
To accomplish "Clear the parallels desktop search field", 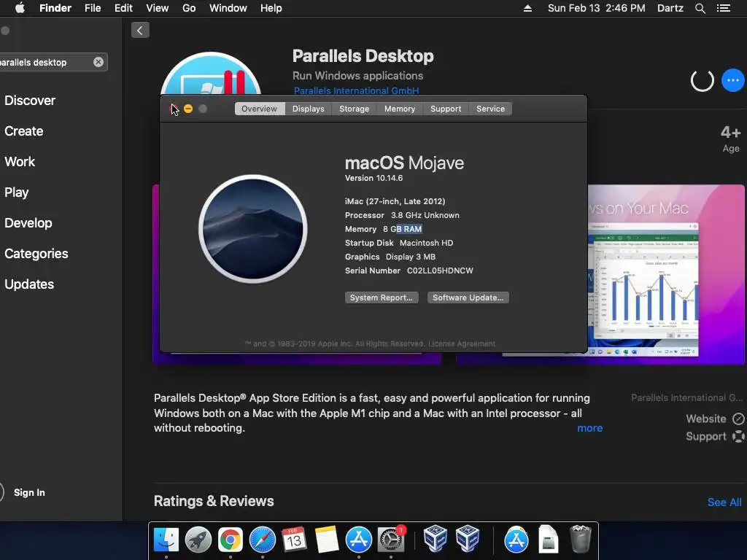I will pos(98,62).
